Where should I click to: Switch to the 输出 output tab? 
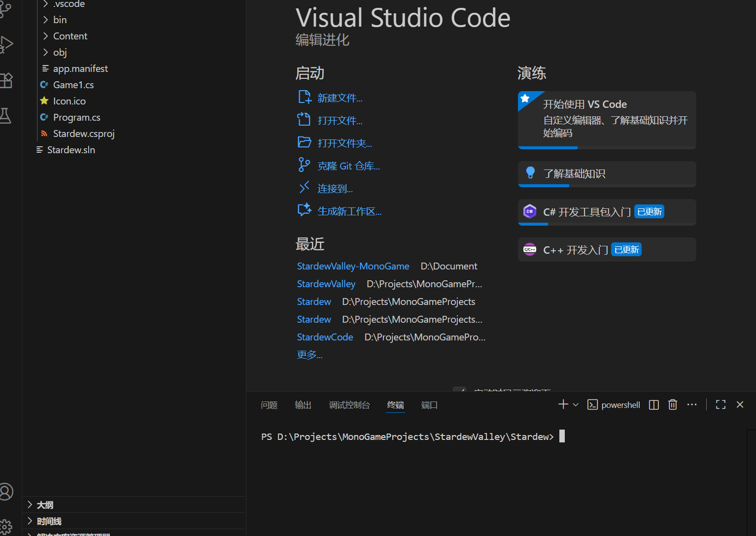303,405
